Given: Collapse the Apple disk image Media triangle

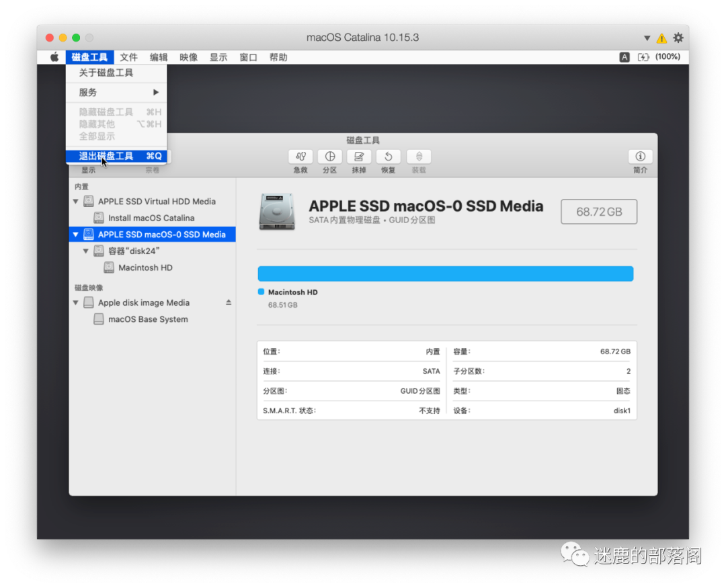Looking at the screenshot, I should tap(75, 303).
